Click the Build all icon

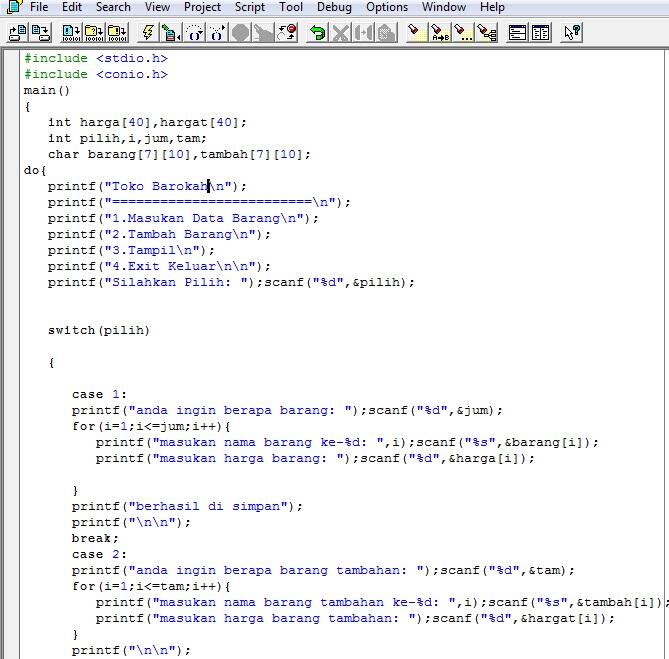click(x=117, y=32)
